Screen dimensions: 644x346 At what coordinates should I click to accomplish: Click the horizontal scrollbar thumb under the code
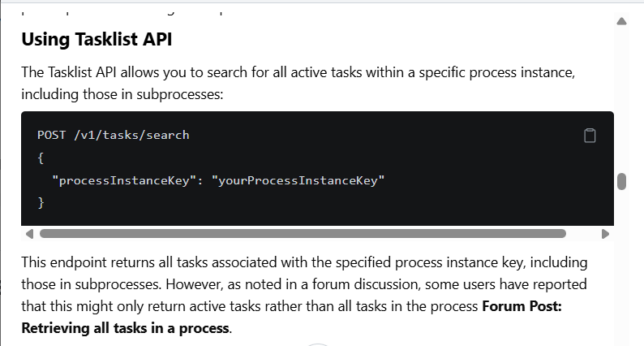303,234
